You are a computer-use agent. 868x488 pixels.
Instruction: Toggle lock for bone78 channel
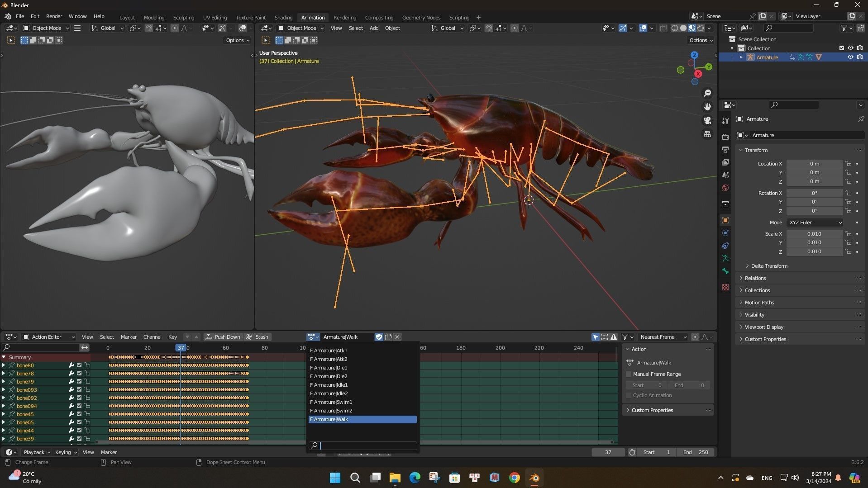point(87,374)
